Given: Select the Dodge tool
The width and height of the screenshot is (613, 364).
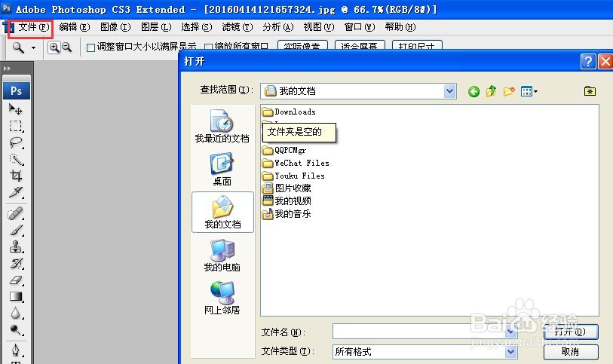Looking at the screenshot, I should pyautogui.click(x=16, y=330).
